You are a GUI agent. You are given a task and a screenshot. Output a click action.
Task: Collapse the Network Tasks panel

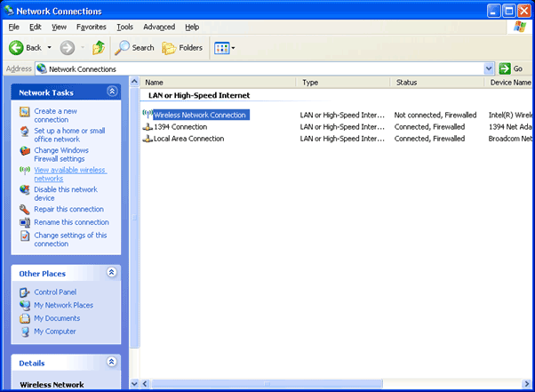(112, 92)
